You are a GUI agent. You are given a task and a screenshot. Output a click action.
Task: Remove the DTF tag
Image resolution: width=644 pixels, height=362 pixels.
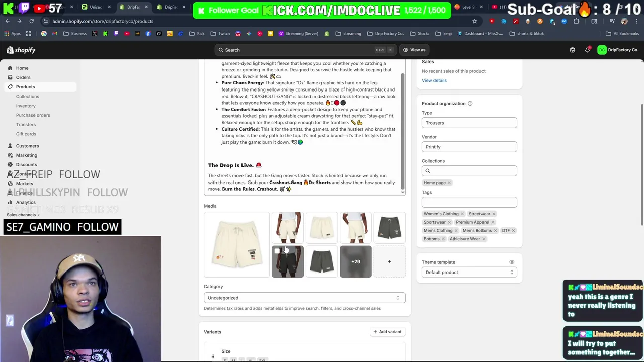click(513, 231)
